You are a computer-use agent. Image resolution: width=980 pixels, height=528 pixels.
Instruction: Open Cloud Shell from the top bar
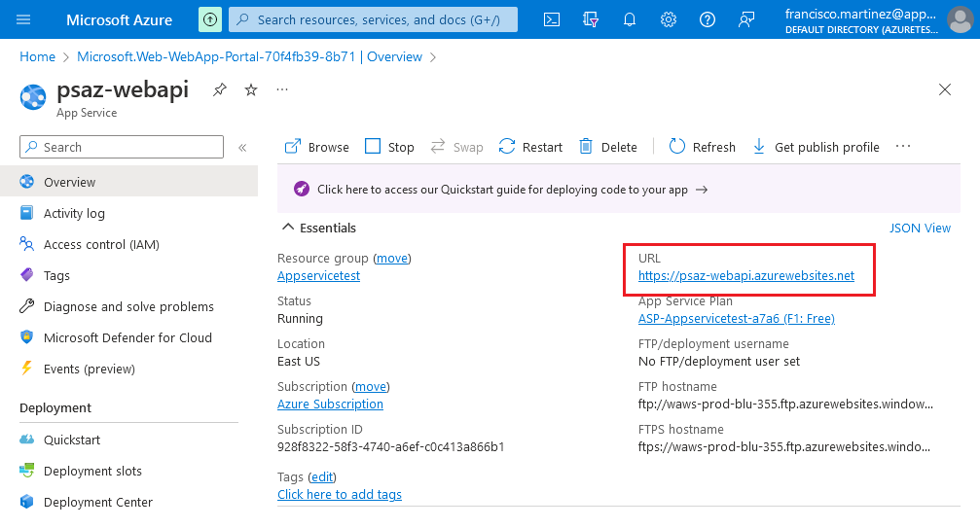coord(552,19)
